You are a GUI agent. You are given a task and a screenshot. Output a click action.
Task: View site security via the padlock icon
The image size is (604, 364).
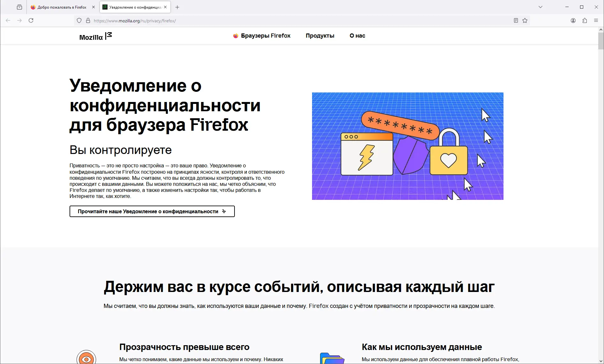pyautogui.click(x=88, y=20)
